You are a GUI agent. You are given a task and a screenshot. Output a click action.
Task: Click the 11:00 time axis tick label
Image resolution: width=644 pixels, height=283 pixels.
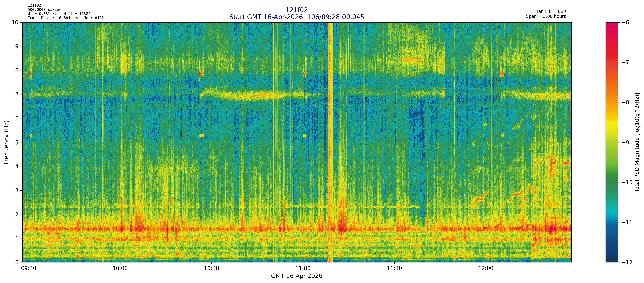(x=303, y=269)
